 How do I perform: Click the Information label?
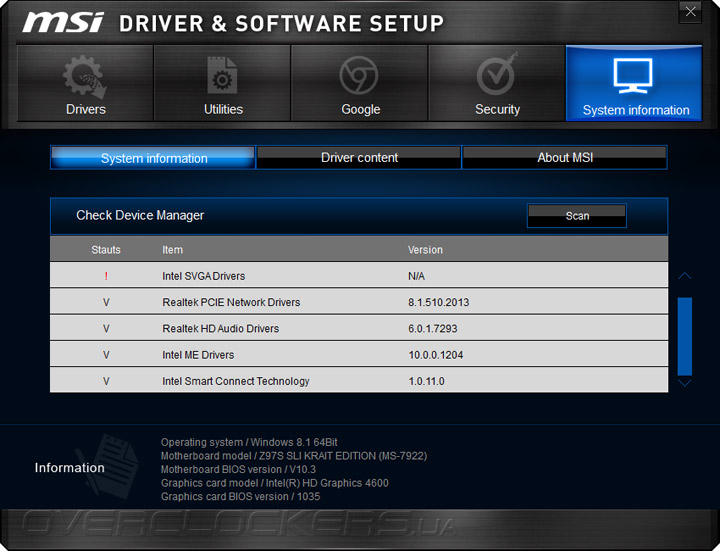pos(70,467)
